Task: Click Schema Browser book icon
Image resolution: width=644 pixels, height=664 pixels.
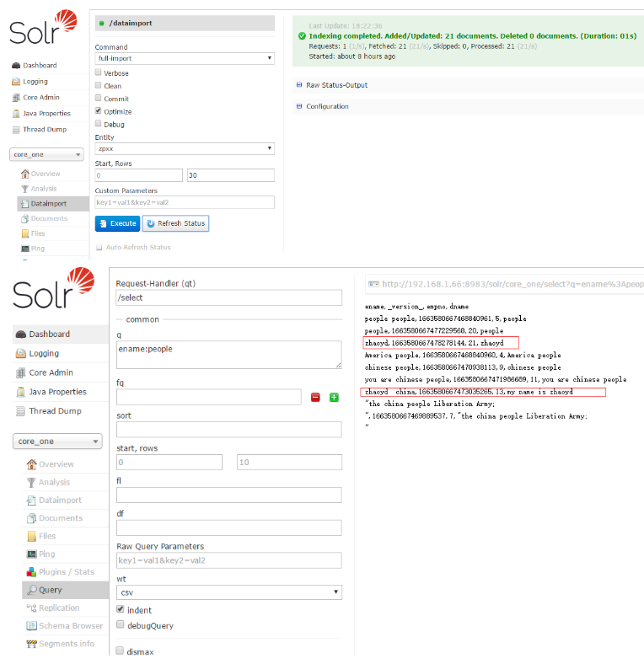Action: click(x=31, y=626)
